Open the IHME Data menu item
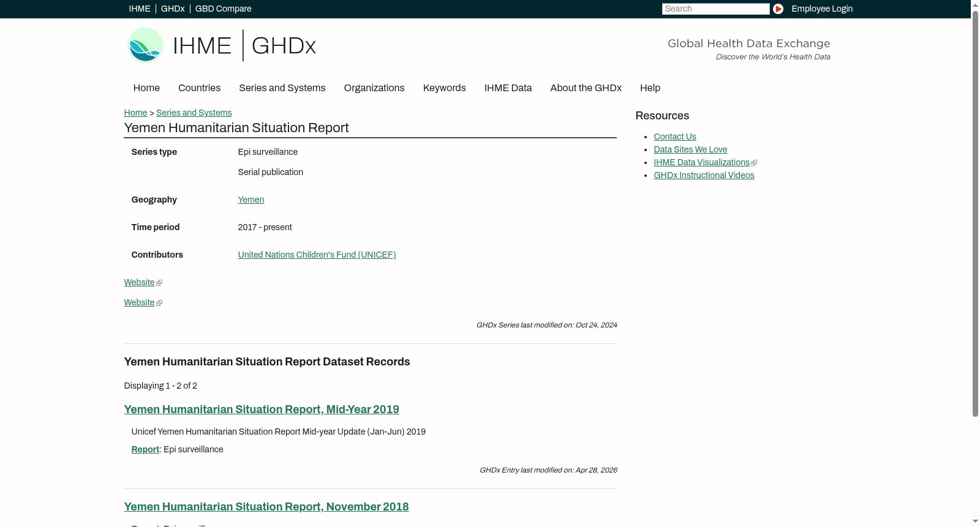 click(508, 88)
